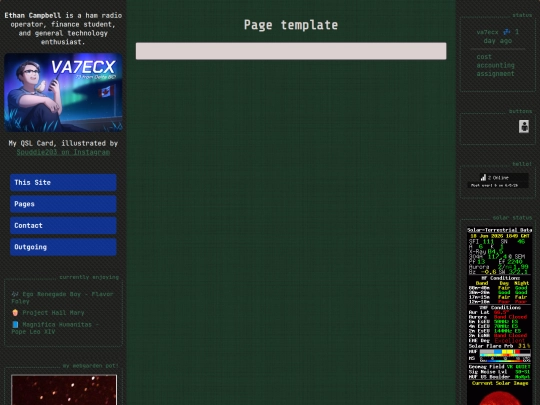Click the small person badge under buttons
Image resolution: width=540 pixels, height=405 pixels.
pyautogui.click(x=524, y=126)
